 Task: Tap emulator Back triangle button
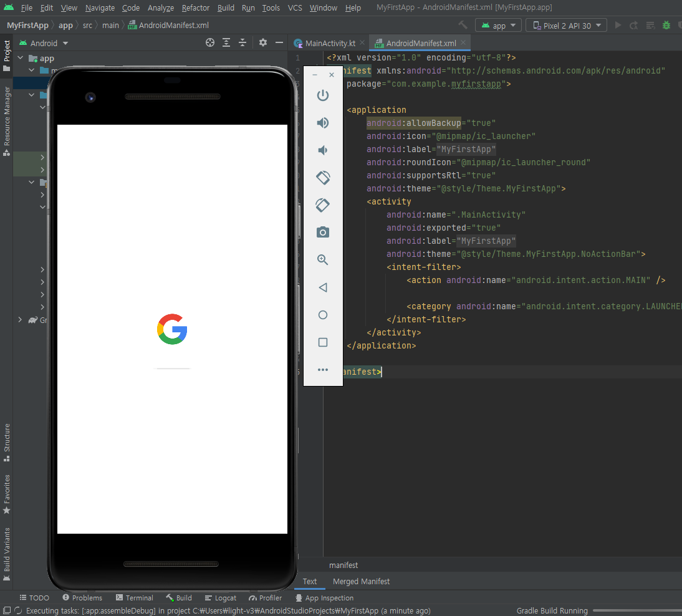click(323, 287)
